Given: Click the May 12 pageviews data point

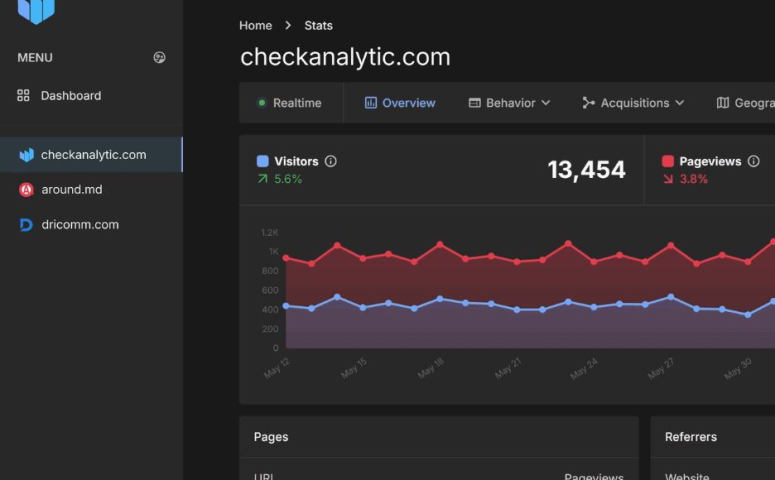Looking at the screenshot, I should (286, 258).
